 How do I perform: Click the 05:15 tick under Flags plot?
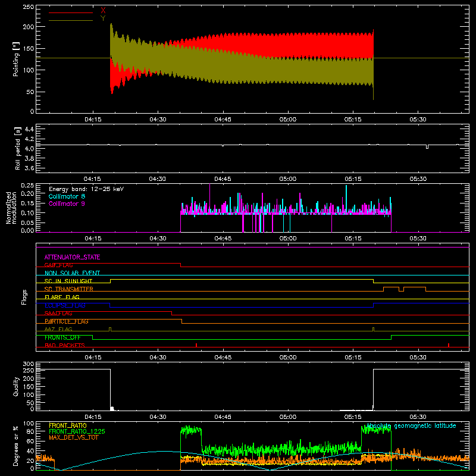coord(353,358)
